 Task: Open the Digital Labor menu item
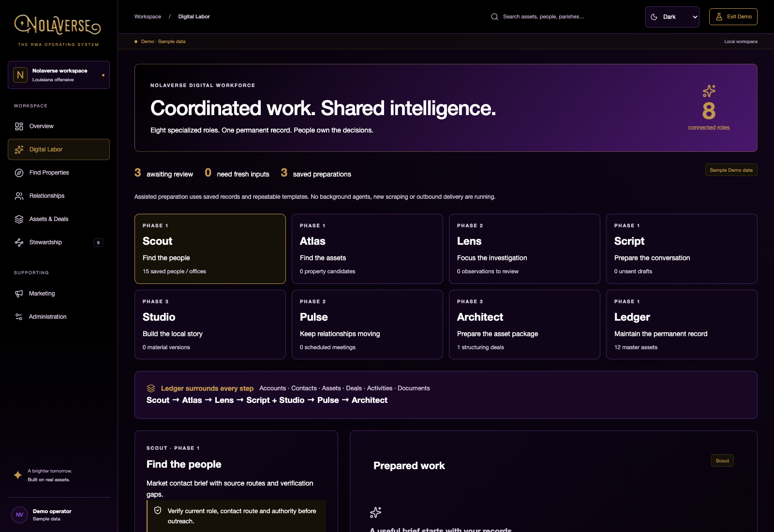(x=59, y=149)
